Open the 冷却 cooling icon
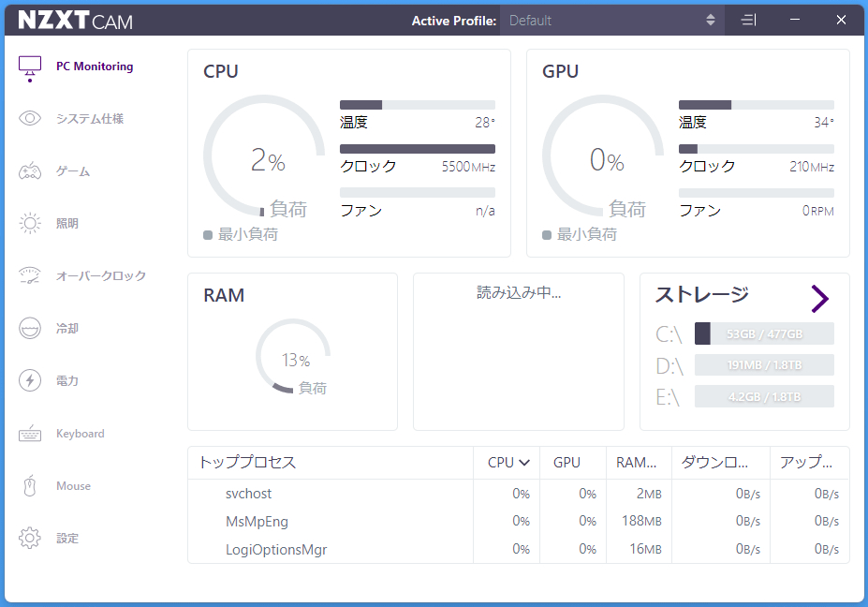 (x=30, y=329)
